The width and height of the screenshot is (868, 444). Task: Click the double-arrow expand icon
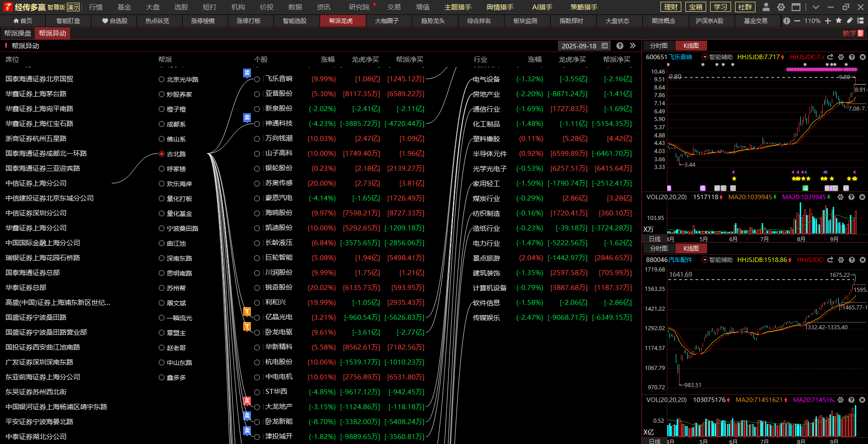[x=632, y=46]
